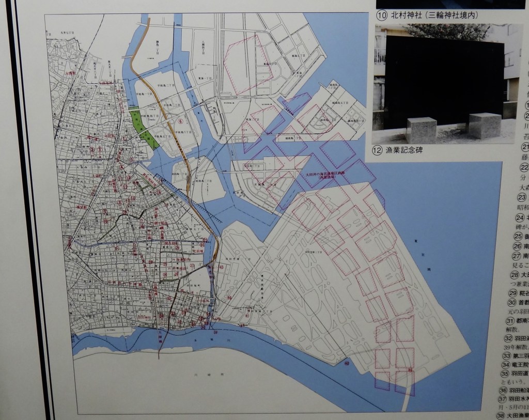This screenshot has height=420, width=529.
Task: Select legend number 28 in right-hand list
Action: click(x=514, y=274)
